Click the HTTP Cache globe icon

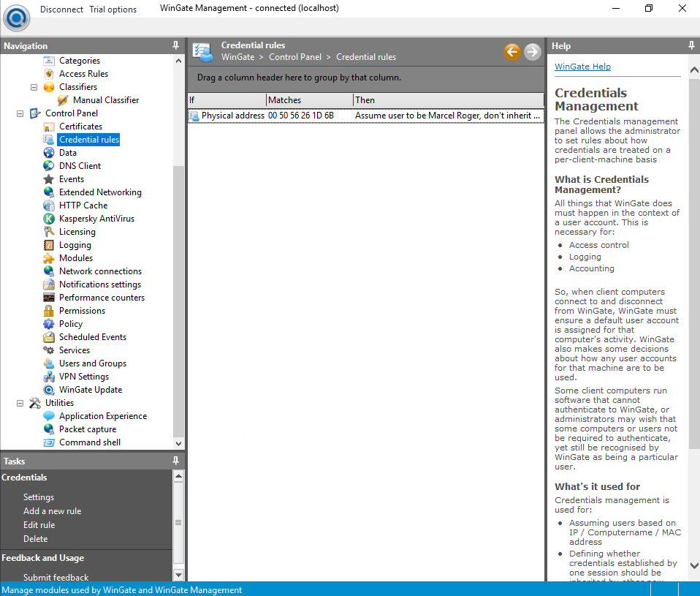49,205
